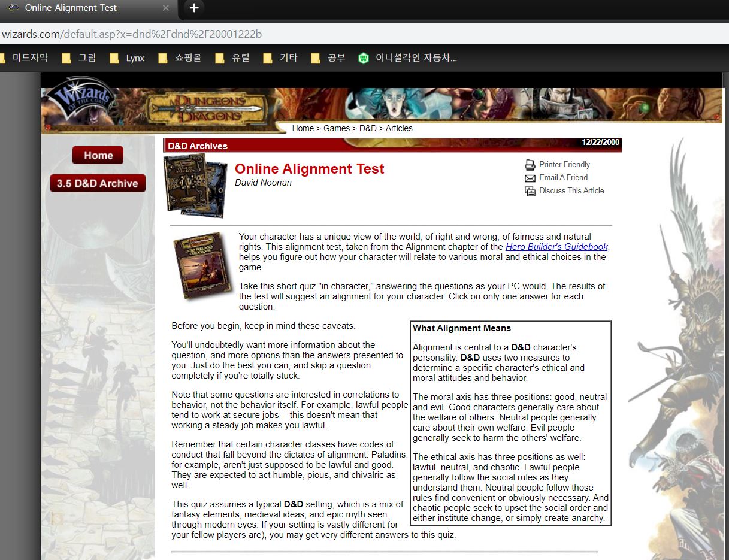Viewport: 729px width, 560px height.
Task: Open the Email A Friend link text
Action: (563, 177)
